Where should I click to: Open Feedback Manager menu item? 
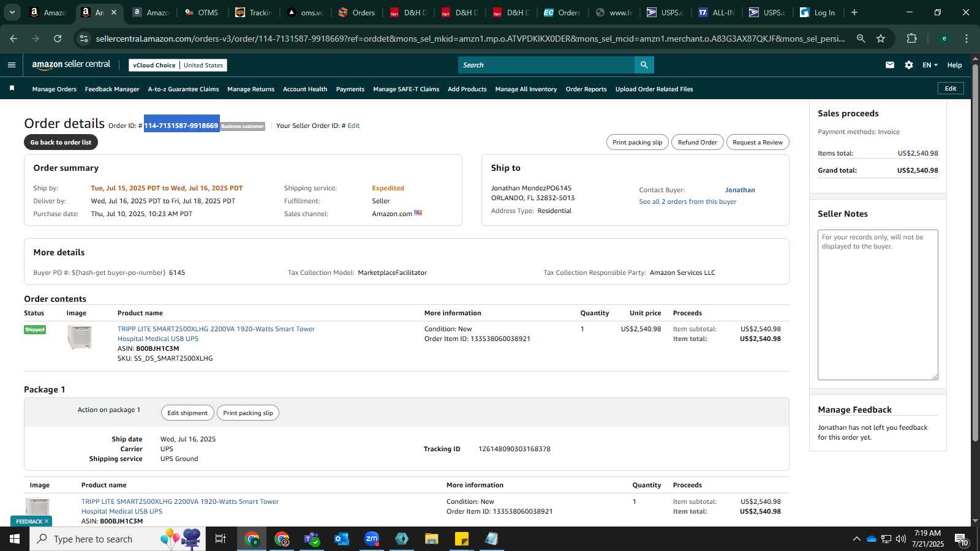[x=112, y=89]
